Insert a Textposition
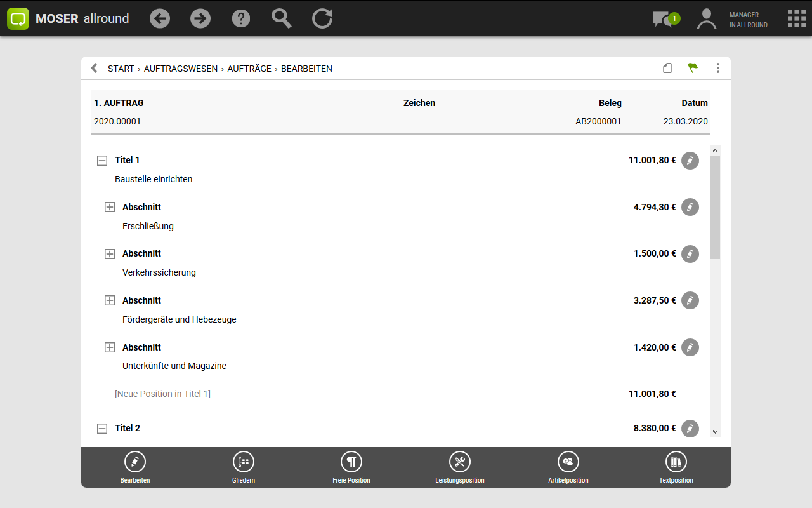Screen dimensions: 812x508 [x=676, y=462]
